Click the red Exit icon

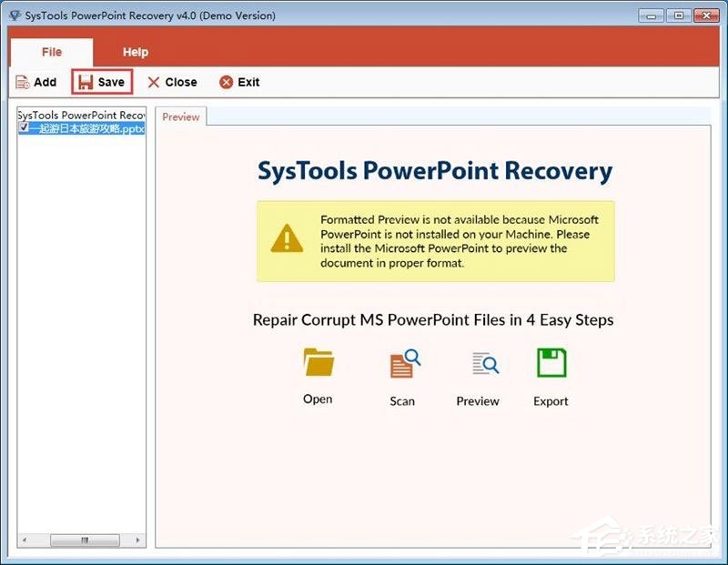tap(226, 82)
